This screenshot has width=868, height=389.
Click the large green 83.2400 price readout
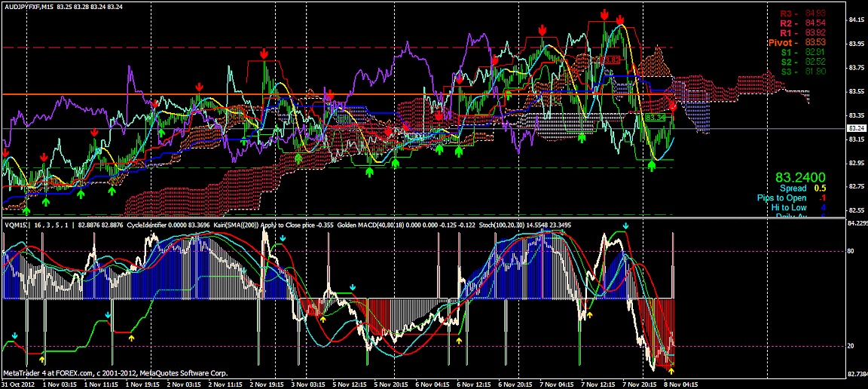click(802, 176)
